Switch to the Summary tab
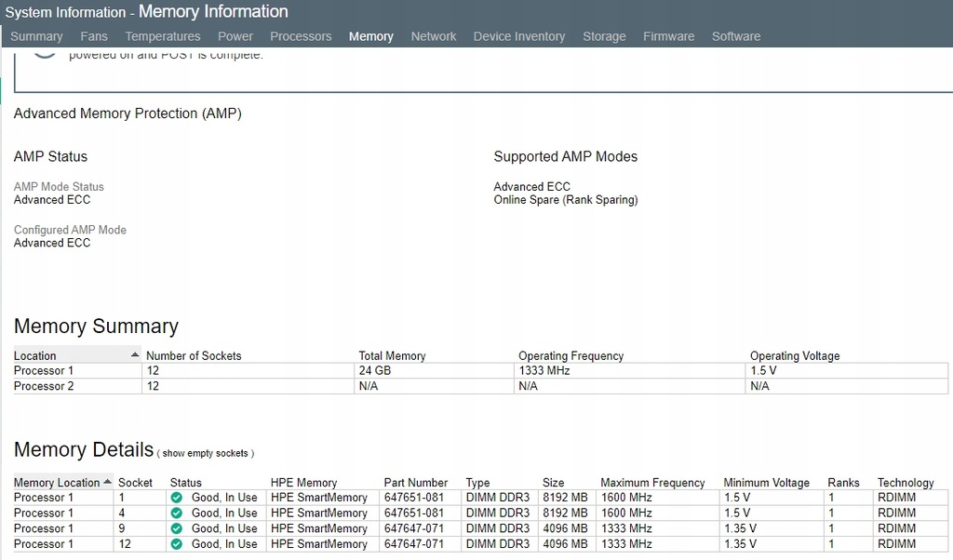953x560 pixels. coord(36,36)
